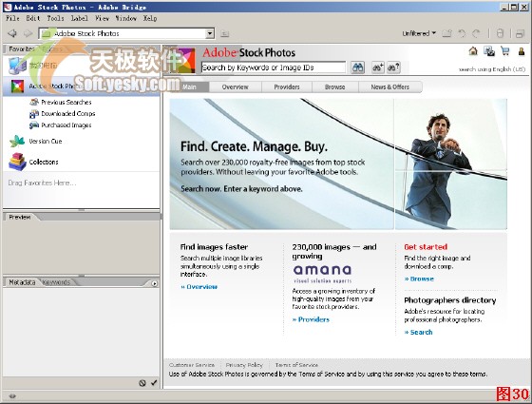Open the Unfiltered filter dropdown

tap(419, 33)
